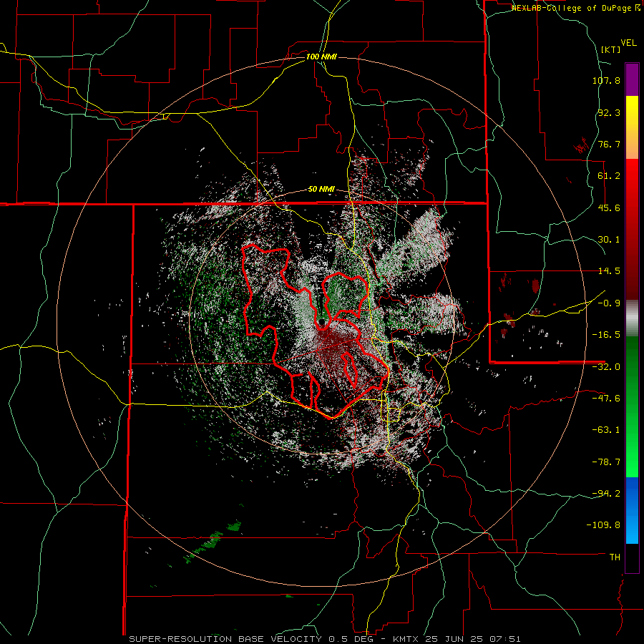644x644 pixels.
Task: Select the -32.0 legend value
Action: pyautogui.click(x=606, y=367)
